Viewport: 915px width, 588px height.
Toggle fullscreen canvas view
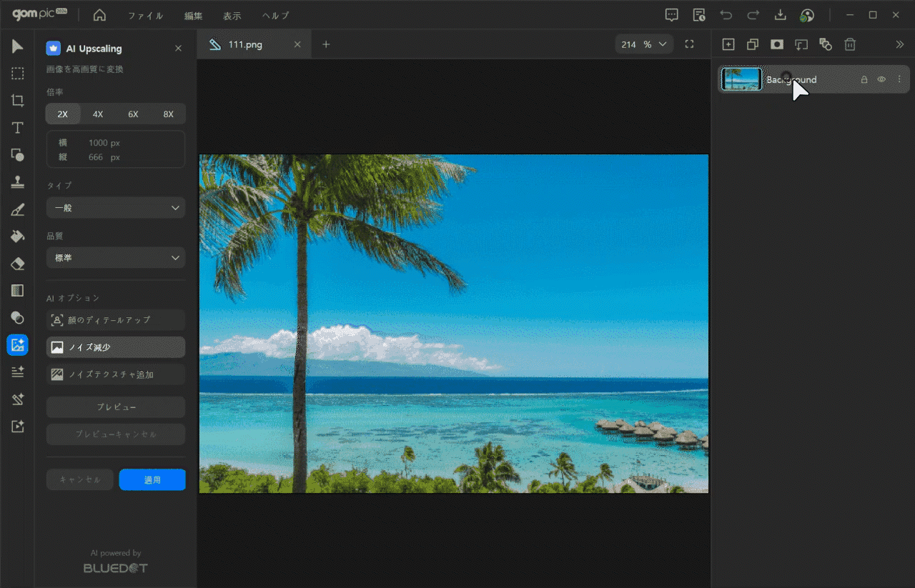click(x=689, y=44)
